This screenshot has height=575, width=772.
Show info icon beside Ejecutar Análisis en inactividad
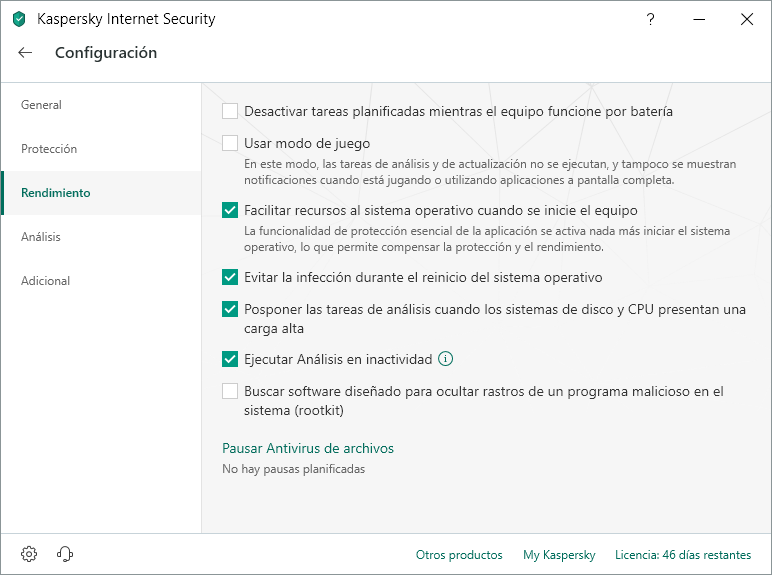coord(446,359)
